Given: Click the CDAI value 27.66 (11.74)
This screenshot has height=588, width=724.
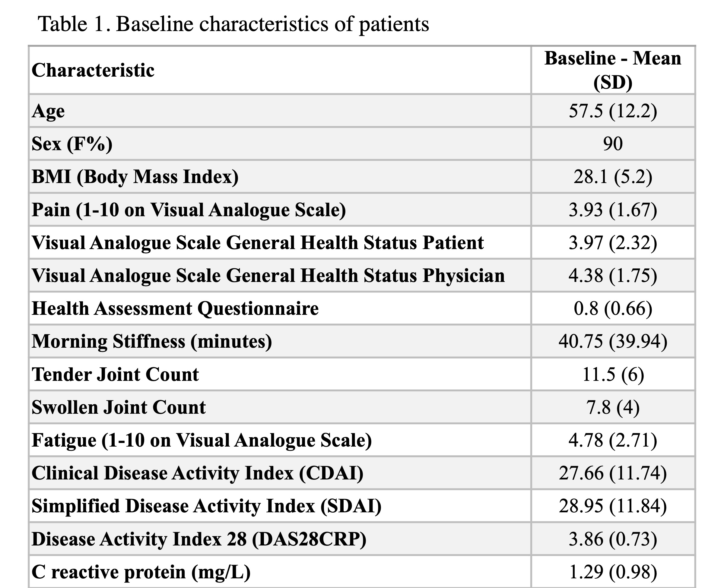Looking at the screenshot, I should [613, 473].
